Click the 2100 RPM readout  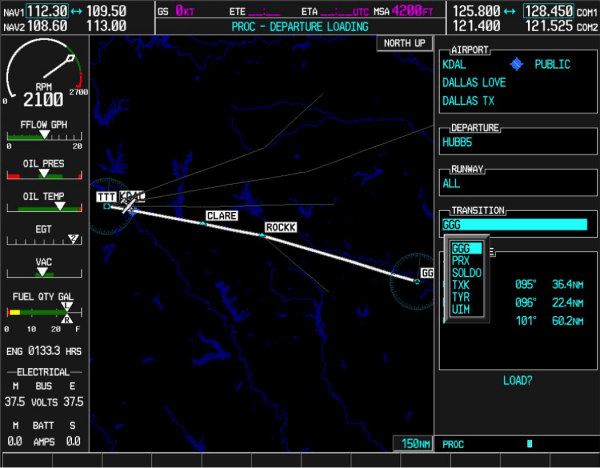[43, 100]
